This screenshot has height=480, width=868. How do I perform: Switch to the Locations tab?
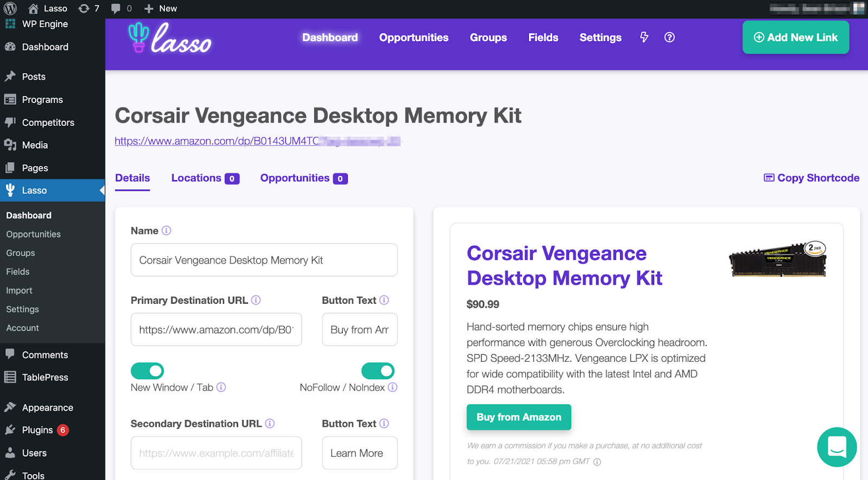click(205, 178)
